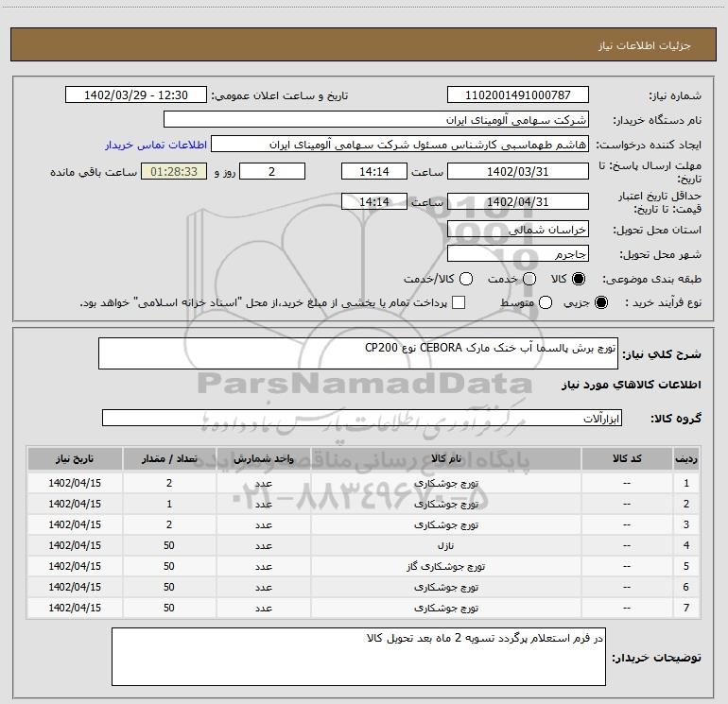This screenshot has width=728, height=704.
Task: Click the نام دستگاه خریدار field
Action: click(375, 120)
